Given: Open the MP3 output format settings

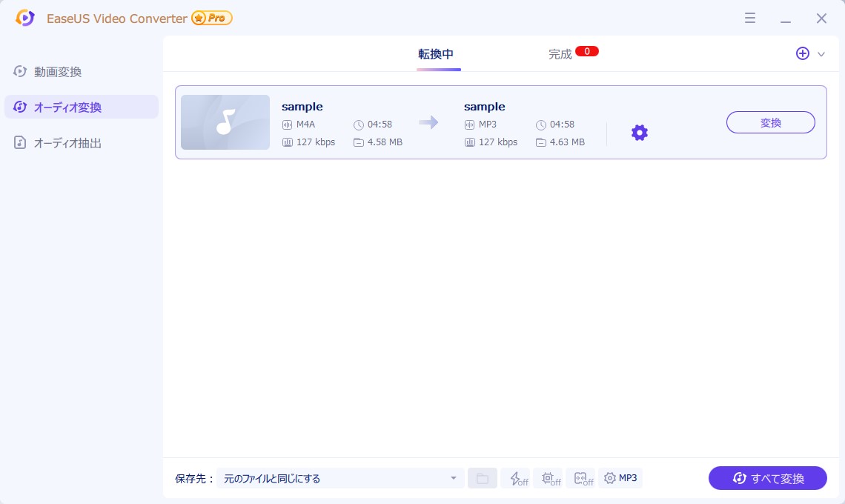Looking at the screenshot, I should tap(620, 478).
